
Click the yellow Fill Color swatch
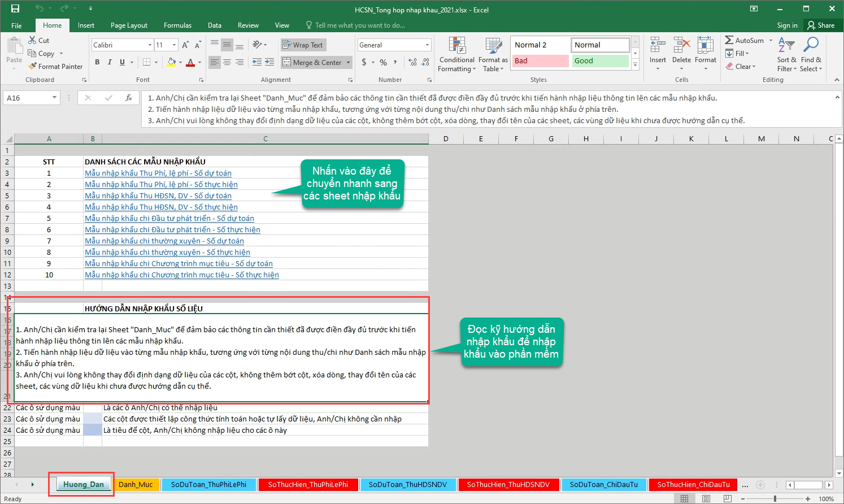(x=171, y=62)
